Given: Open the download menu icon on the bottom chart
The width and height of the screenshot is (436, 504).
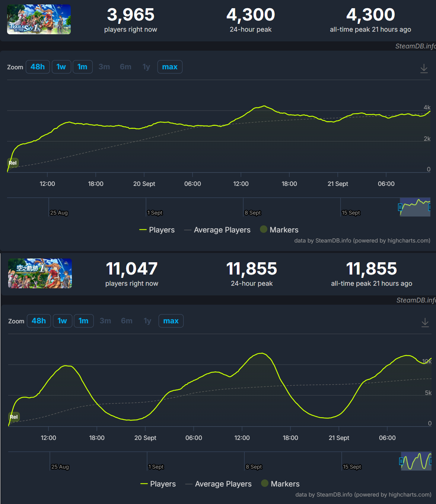Looking at the screenshot, I should (x=425, y=322).
